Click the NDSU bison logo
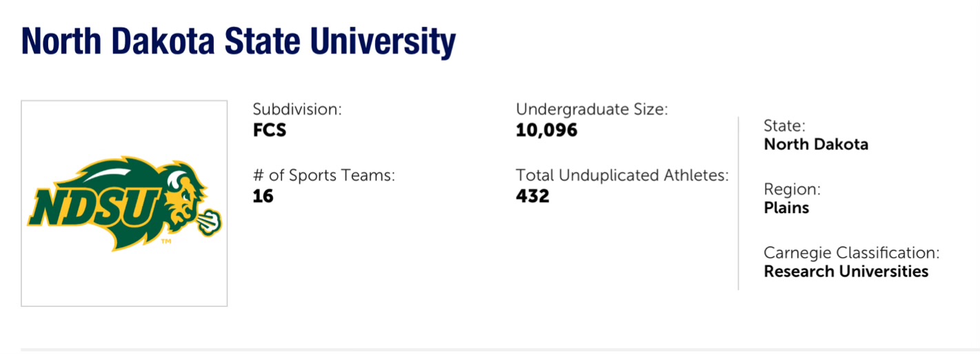 click(124, 203)
